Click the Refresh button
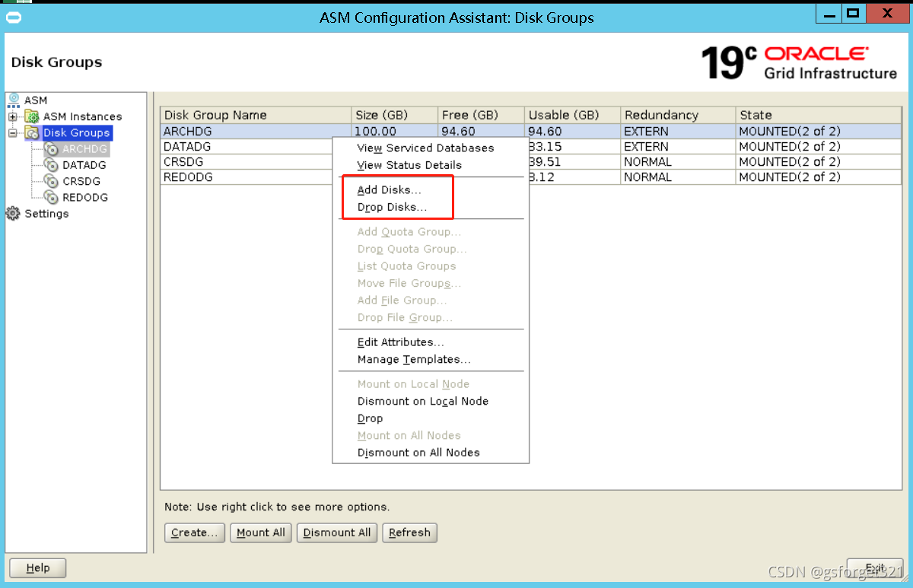This screenshot has width=913, height=588. tap(409, 532)
